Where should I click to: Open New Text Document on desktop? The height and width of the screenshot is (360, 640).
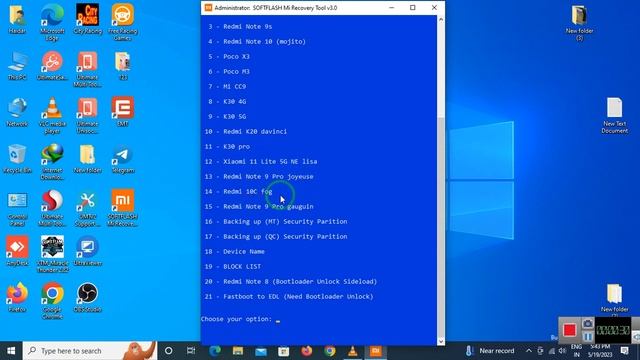[614, 115]
